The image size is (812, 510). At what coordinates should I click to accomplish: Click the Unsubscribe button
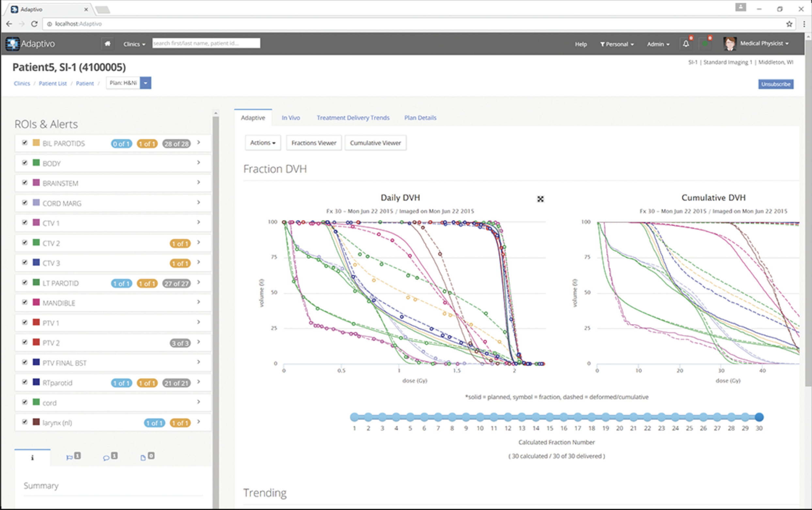pos(775,84)
